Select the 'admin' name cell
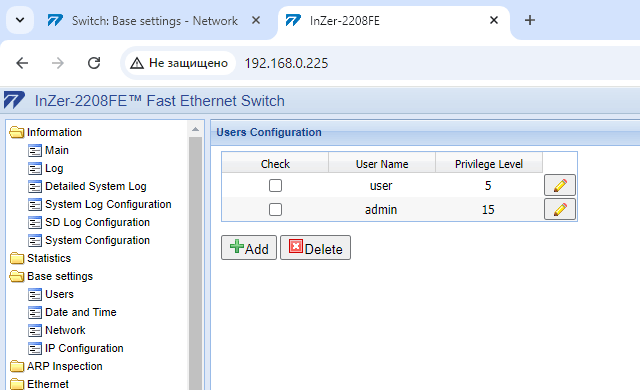The image size is (640, 390). pyautogui.click(x=381, y=210)
